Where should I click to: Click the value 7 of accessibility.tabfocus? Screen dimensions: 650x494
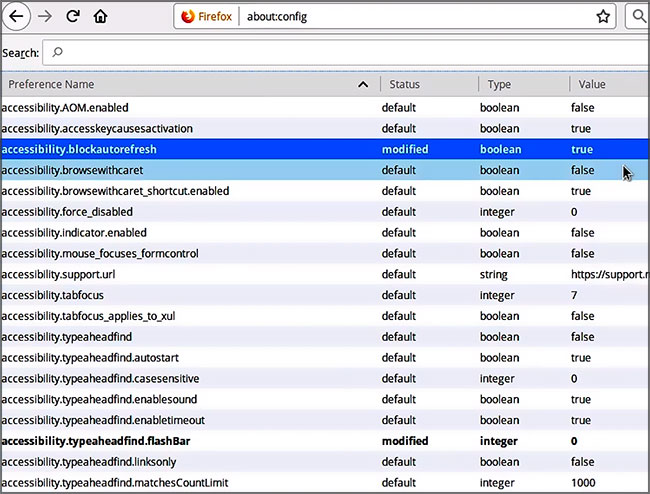point(574,295)
